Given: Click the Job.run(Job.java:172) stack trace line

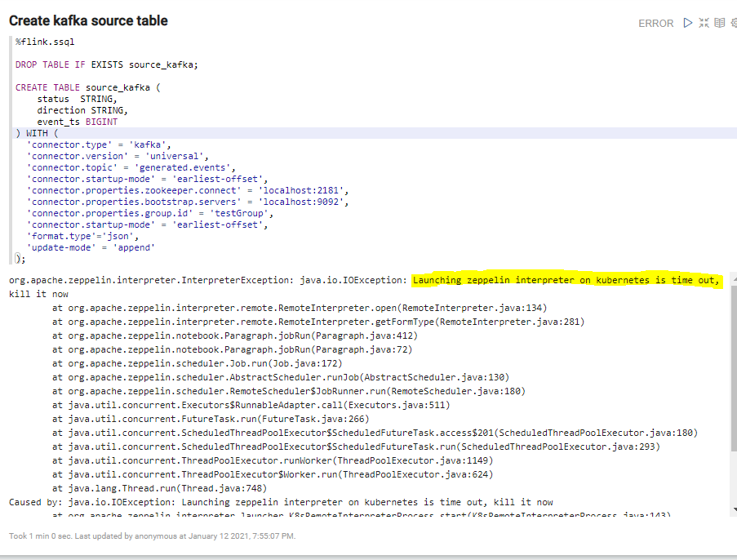Looking at the screenshot, I should click(x=198, y=363).
